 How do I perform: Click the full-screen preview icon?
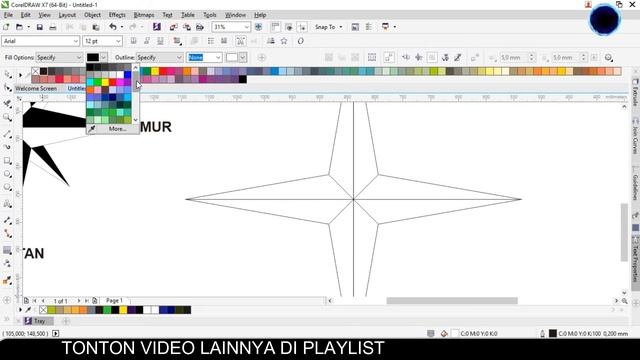[x=258, y=27]
